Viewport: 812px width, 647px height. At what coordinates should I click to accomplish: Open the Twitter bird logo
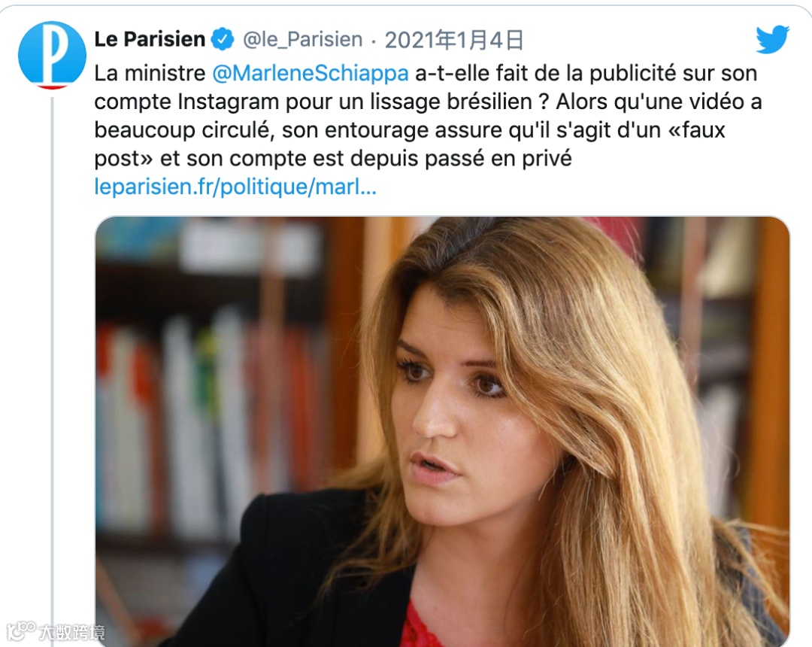(x=772, y=39)
